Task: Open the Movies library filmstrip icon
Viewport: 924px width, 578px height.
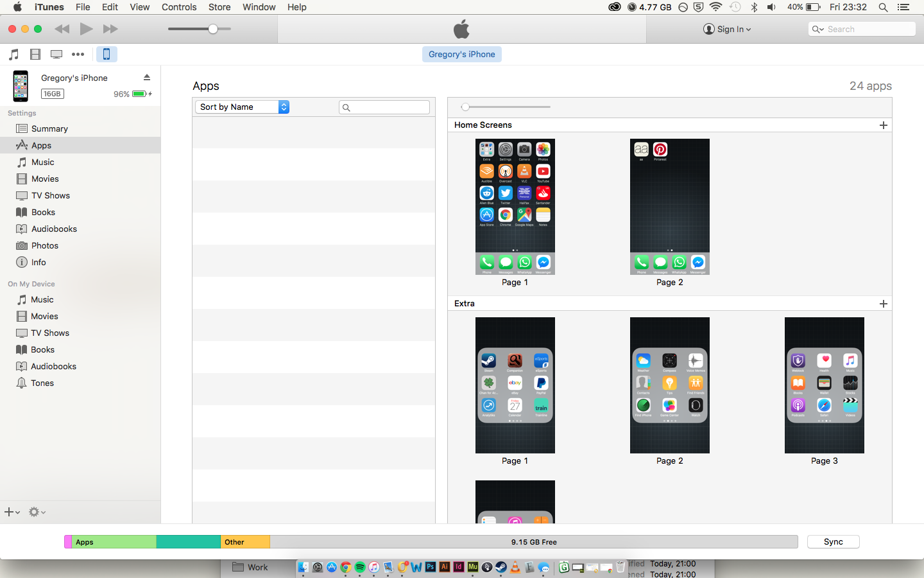Action: point(35,55)
